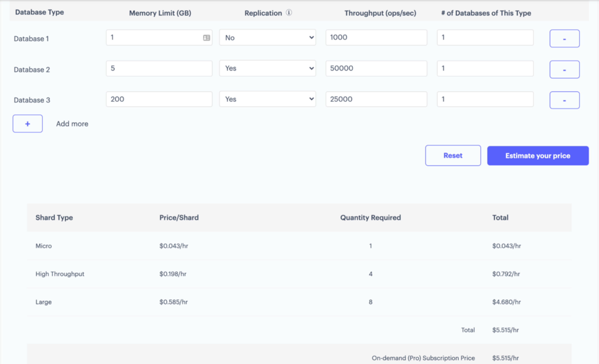Click the plus button to add a database
The image size is (599, 364).
[27, 124]
